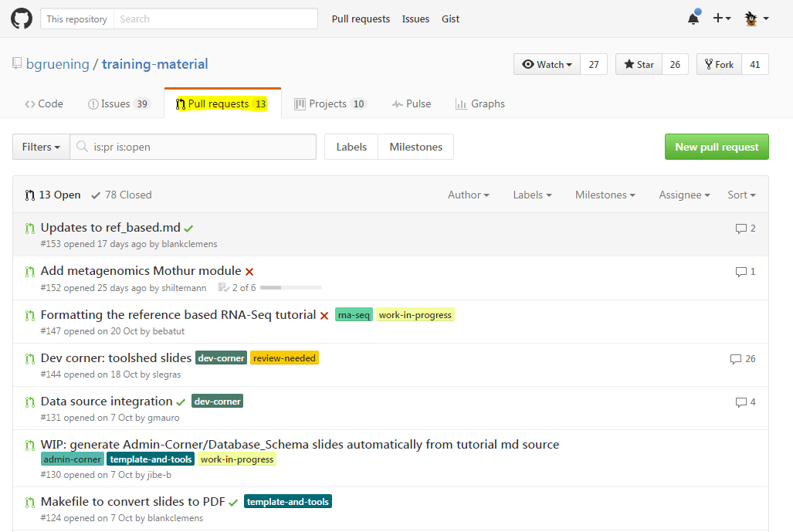Open notifications via the bell icon
The image size is (793, 532).
(693, 18)
